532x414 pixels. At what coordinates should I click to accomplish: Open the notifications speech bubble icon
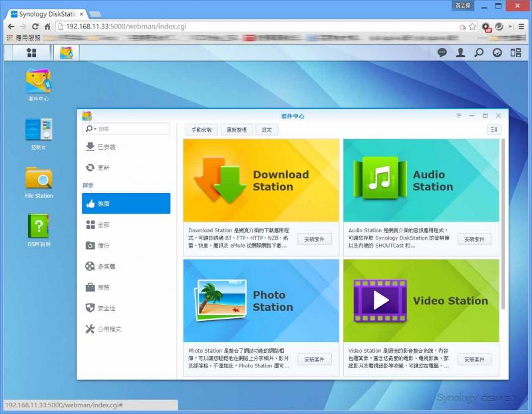(442, 53)
